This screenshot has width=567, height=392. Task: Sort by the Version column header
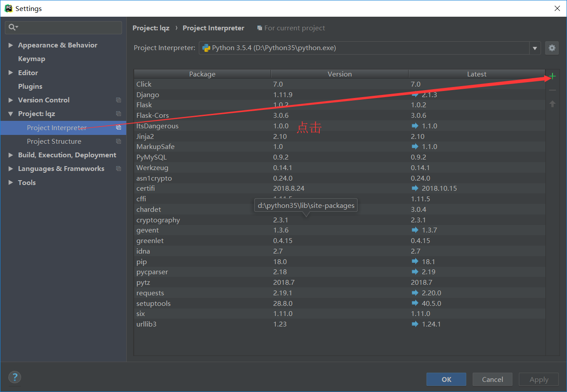coord(340,74)
